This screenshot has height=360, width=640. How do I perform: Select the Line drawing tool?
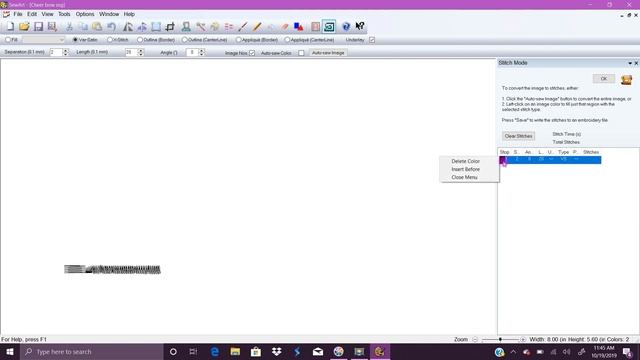[x=243, y=27]
